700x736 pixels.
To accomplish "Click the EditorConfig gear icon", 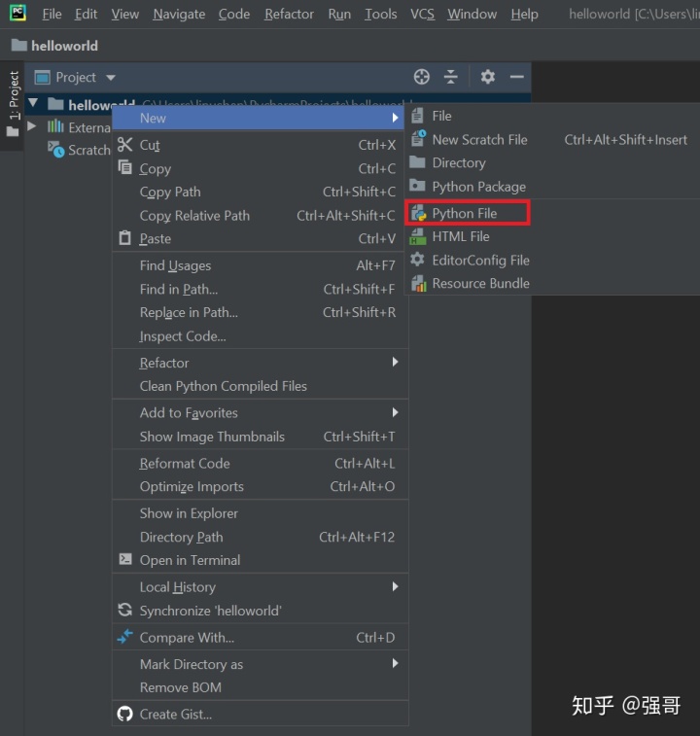I will (417, 259).
